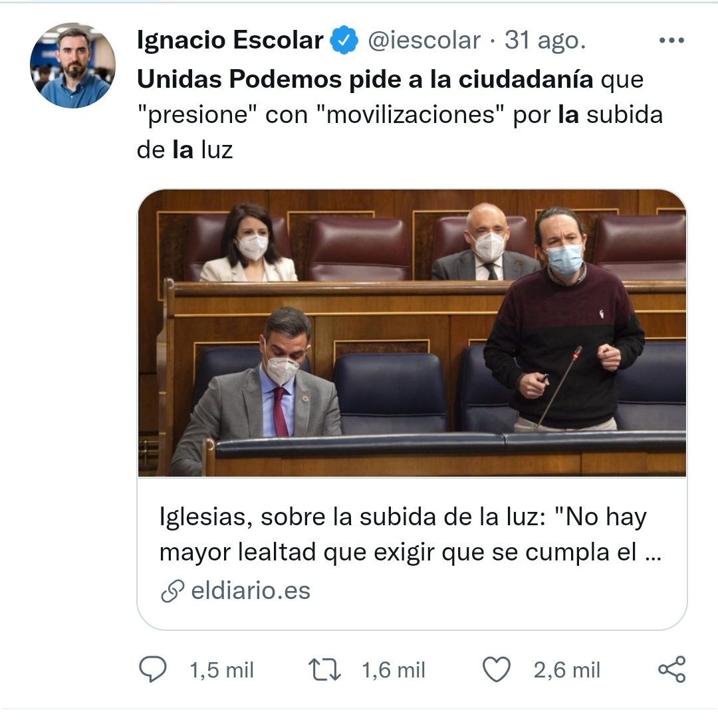
Task: Open Ignacio Escolar's profile picture
Action: coord(73,65)
